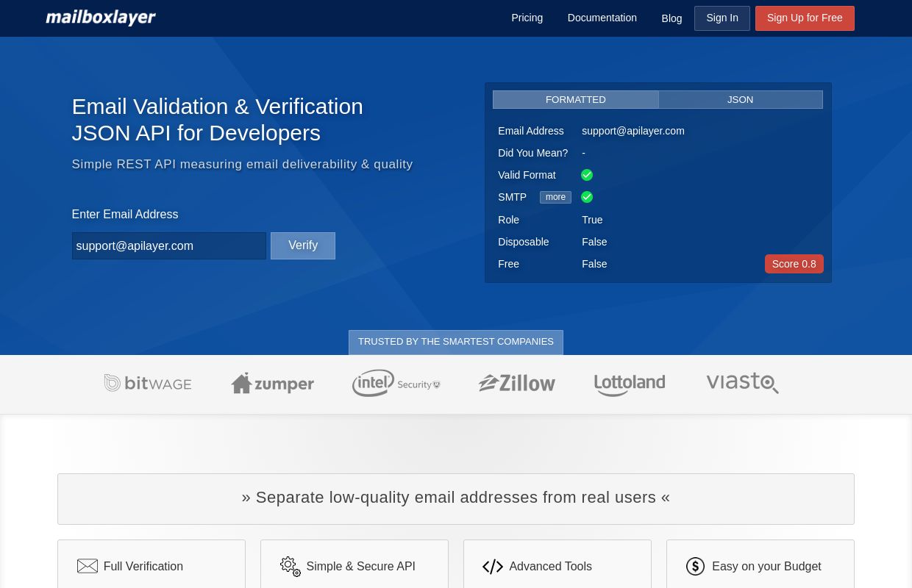Image resolution: width=912 pixels, height=588 pixels.
Task: Click the code brackets icon beside Advanced Tools
Action: coord(493,567)
